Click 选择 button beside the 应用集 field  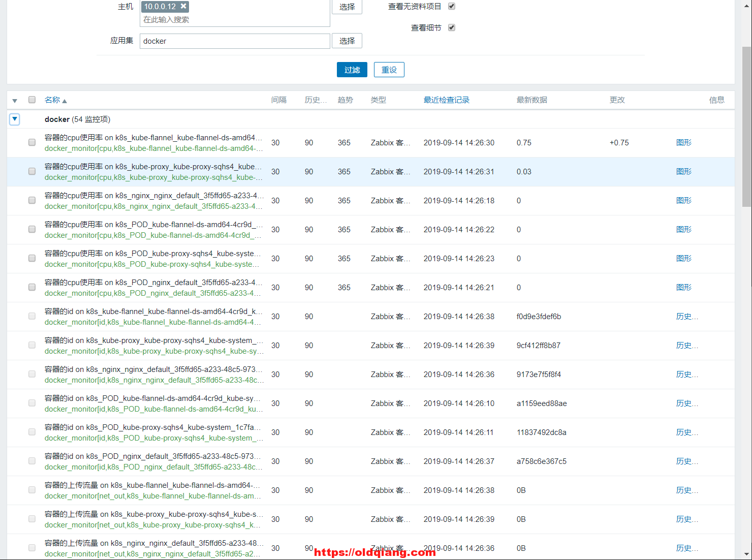pos(347,41)
